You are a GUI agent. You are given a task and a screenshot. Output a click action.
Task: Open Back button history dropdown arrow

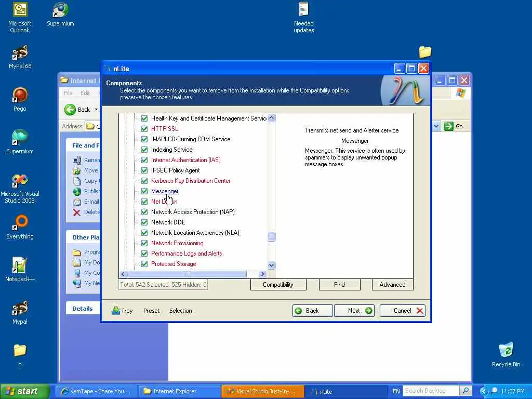(x=96, y=109)
